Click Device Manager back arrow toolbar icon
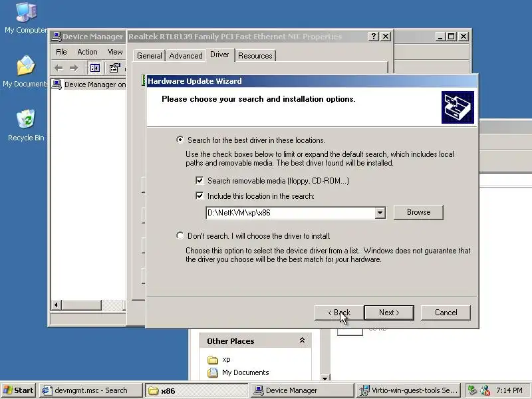 (x=59, y=68)
